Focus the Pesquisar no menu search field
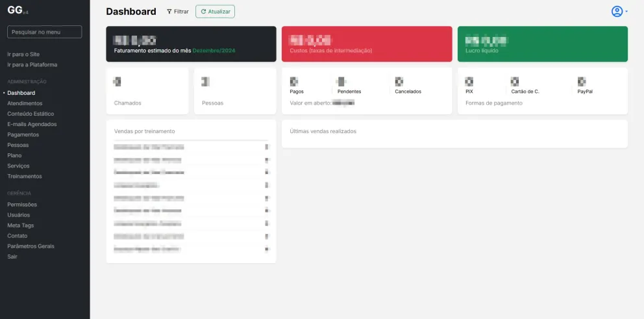This screenshot has width=644, height=319. [44, 32]
